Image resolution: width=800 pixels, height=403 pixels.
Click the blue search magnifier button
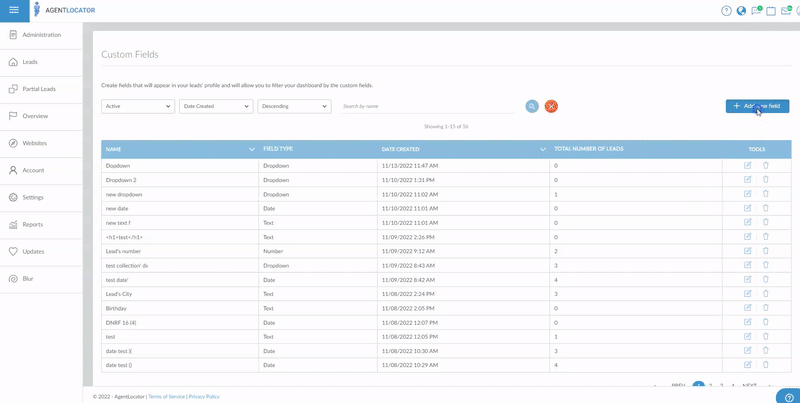coord(532,106)
